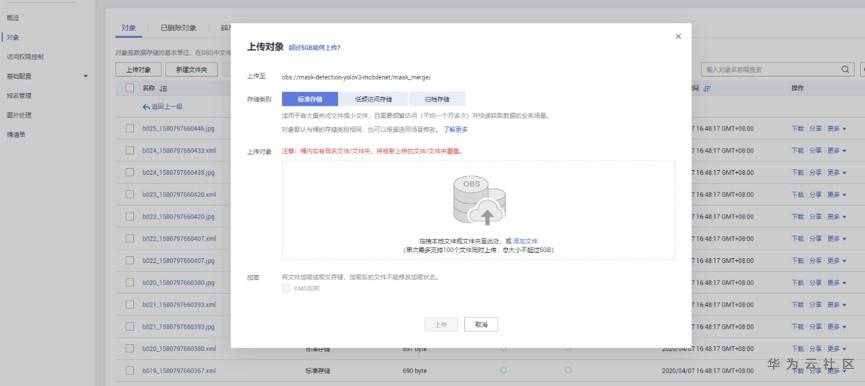Switch to the 已删除对象 tab
This screenshot has height=386, width=865.
point(178,28)
